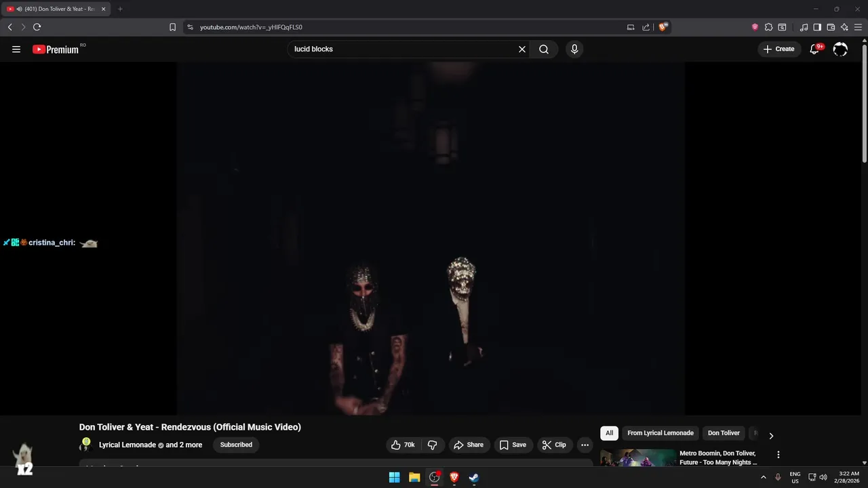Open the Extensions puzzle piece menu
The image size is (868, 488).
coord(768,27)
